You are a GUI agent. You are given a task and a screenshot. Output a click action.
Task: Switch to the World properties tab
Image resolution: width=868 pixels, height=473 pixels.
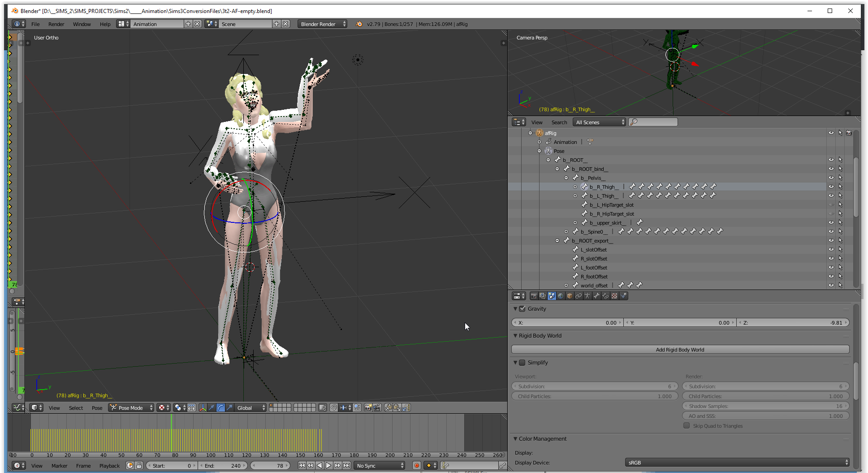561,296
